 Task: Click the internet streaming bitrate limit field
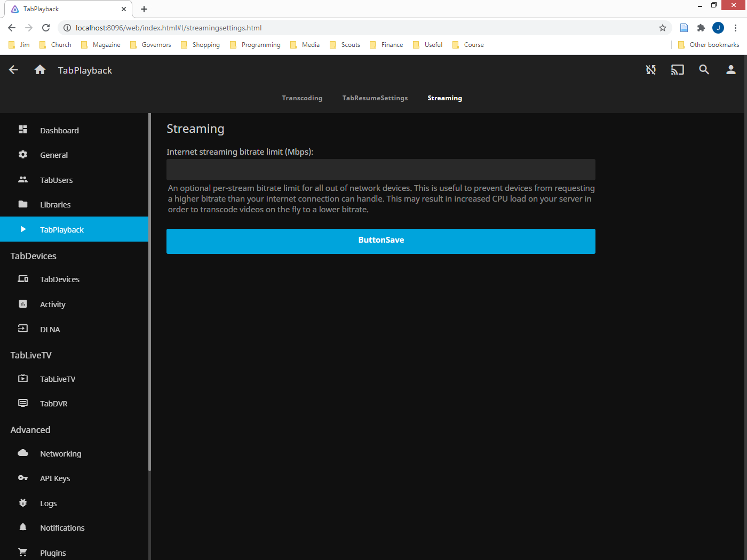pos(380,169)
